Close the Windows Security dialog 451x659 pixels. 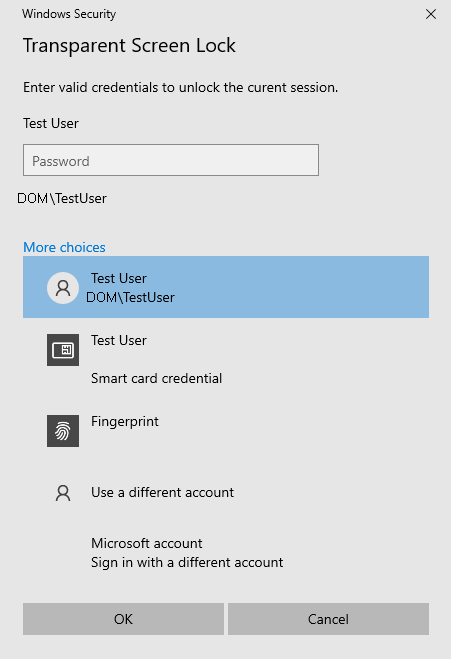click(431, 14)
